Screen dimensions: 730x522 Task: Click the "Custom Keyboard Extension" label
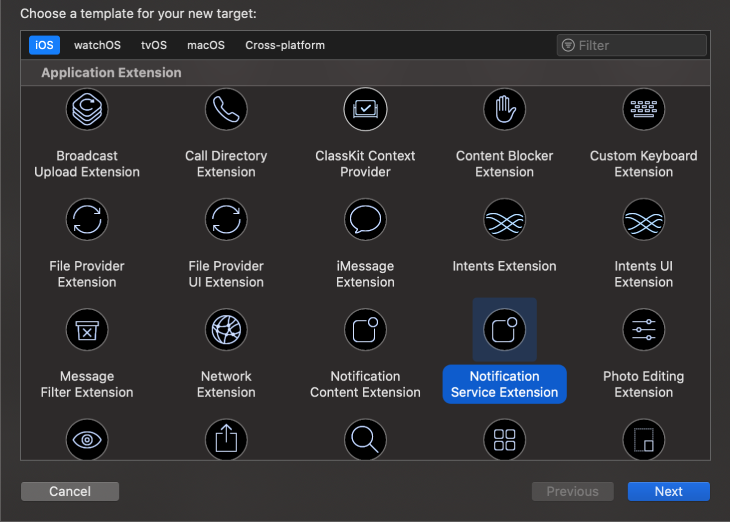pos(644,164)
